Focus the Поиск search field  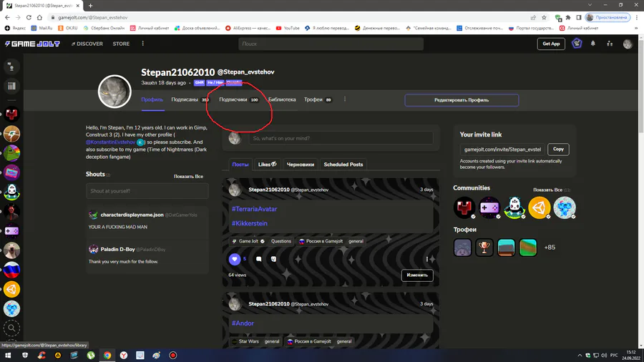(x=331, y=44)
